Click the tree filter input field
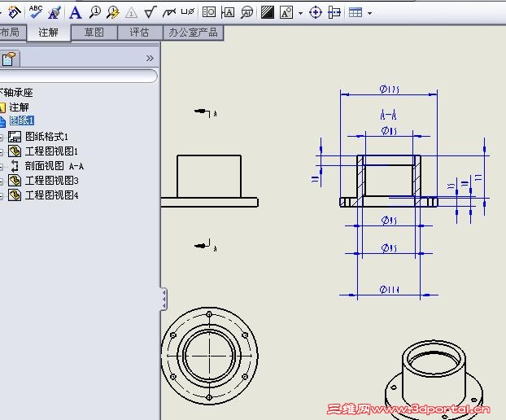 coord(78,77)
